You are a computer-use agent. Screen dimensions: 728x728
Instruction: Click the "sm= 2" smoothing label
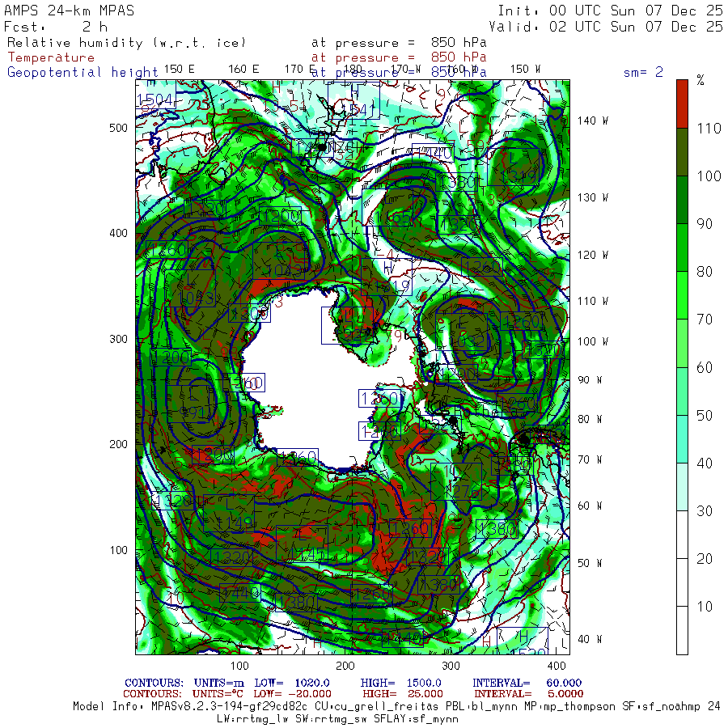(643, 72)
